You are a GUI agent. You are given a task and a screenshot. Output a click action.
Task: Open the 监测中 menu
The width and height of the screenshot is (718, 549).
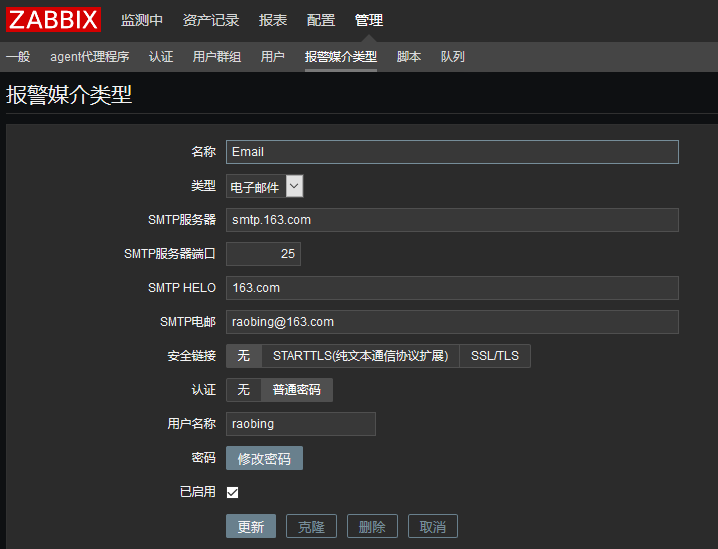click(x=141, y=20)
